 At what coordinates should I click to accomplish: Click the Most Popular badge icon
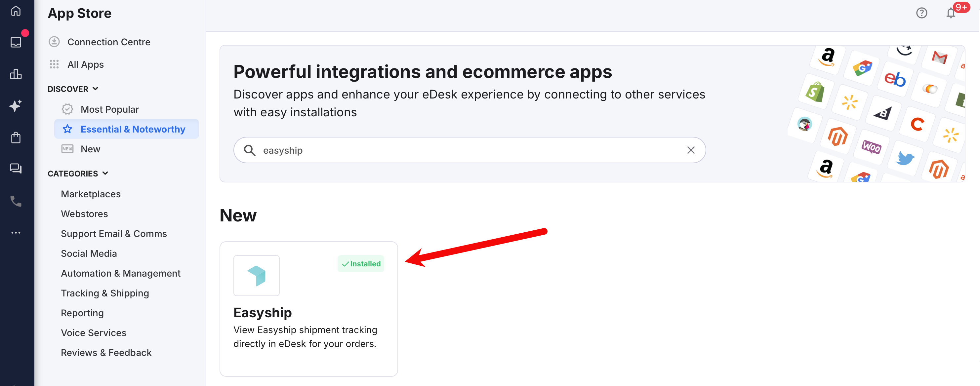[67, 109]
